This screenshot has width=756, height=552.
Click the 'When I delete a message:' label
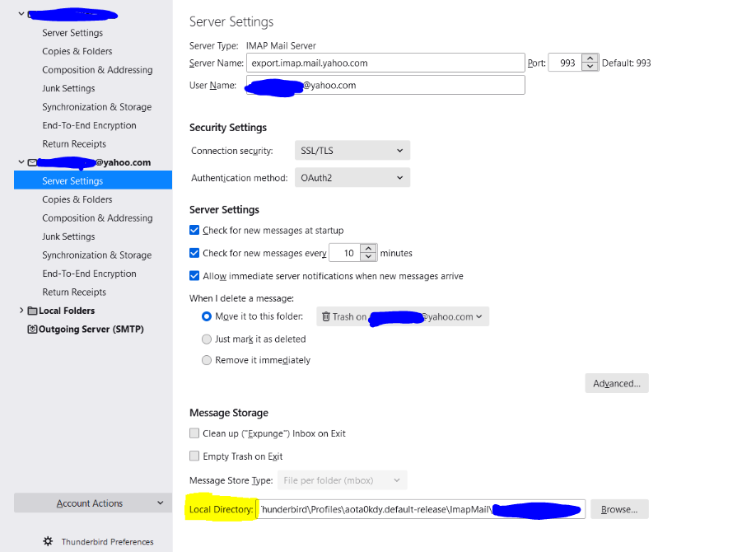pyautogui.click(x=241, y=298)
